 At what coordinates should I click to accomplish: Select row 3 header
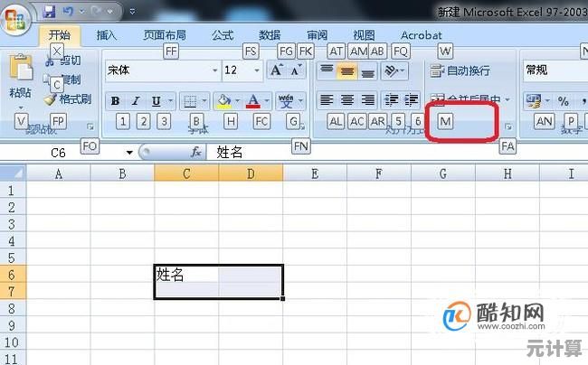click(13, 224)
